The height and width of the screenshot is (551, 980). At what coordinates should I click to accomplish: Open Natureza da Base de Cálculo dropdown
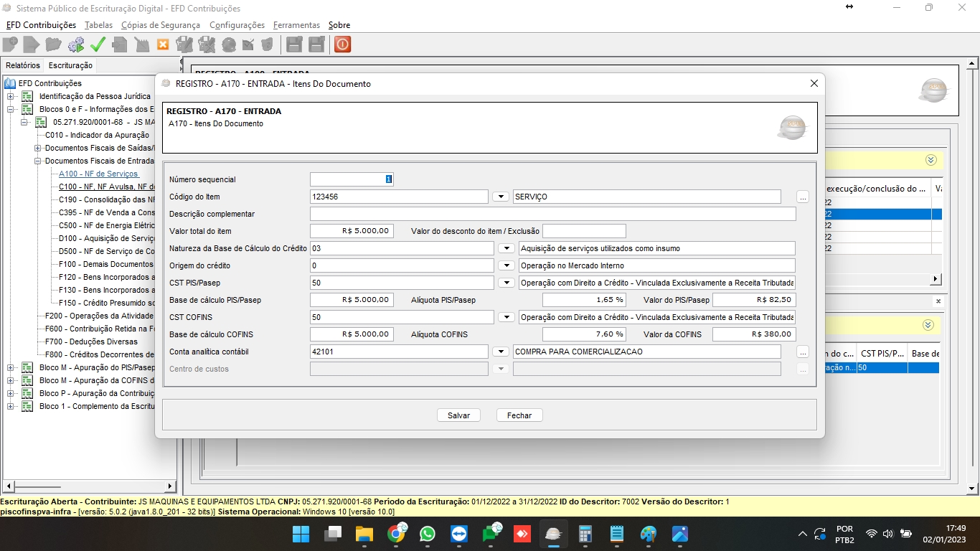(x=507, y=248)
